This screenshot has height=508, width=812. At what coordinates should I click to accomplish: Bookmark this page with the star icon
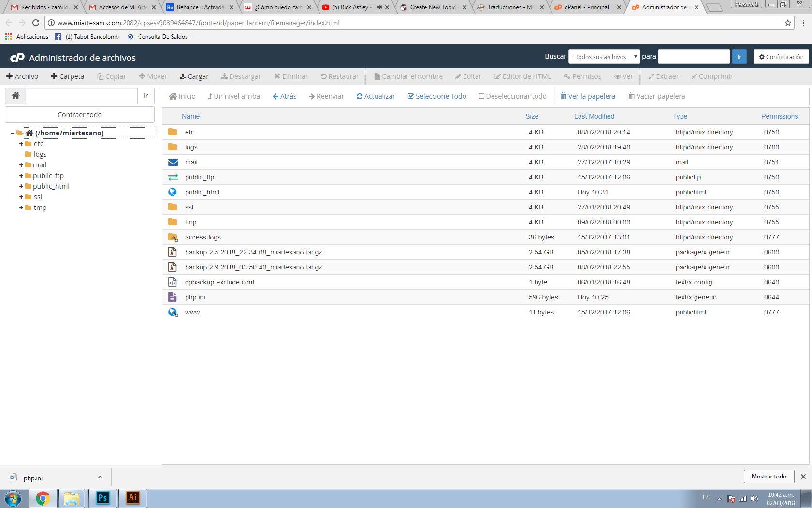[788, 23]
